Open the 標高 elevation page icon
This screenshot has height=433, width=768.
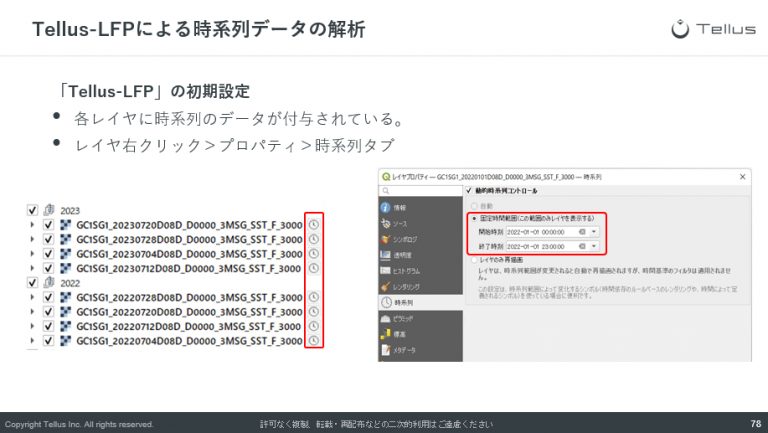click(x=385, y=334)
